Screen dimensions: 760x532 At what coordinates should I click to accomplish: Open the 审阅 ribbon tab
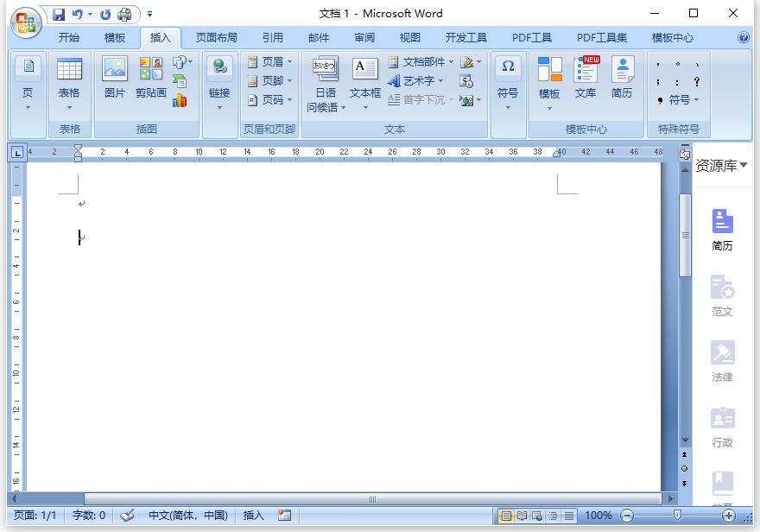pos(364,38)
